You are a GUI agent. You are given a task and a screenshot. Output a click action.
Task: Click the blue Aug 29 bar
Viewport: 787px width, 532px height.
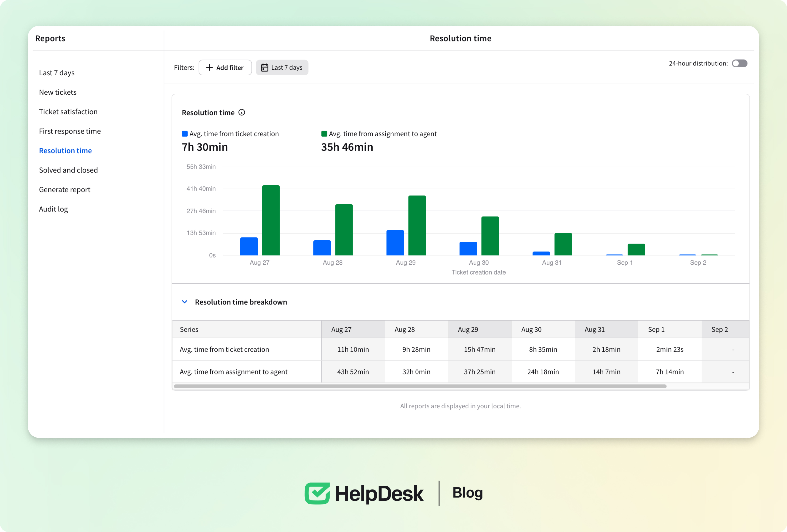[x=395, y=243]
